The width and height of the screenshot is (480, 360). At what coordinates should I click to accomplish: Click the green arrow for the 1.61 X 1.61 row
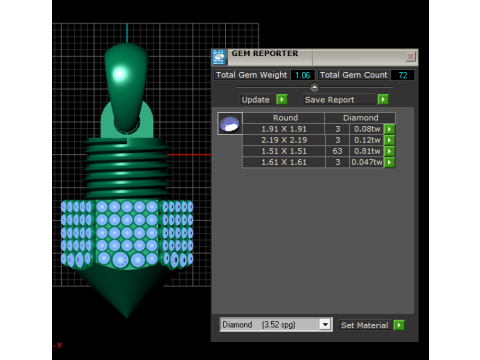tap(389, 162)
